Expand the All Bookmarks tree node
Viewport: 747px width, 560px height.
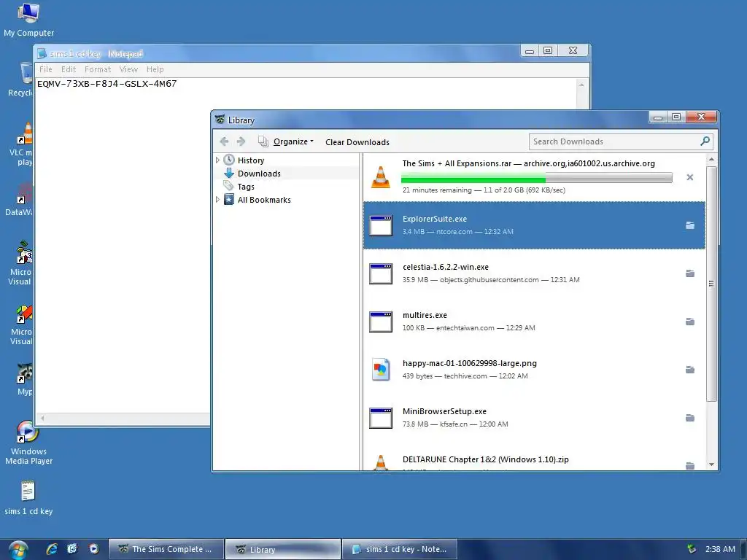pyautogui.click(x=217, y=200)
